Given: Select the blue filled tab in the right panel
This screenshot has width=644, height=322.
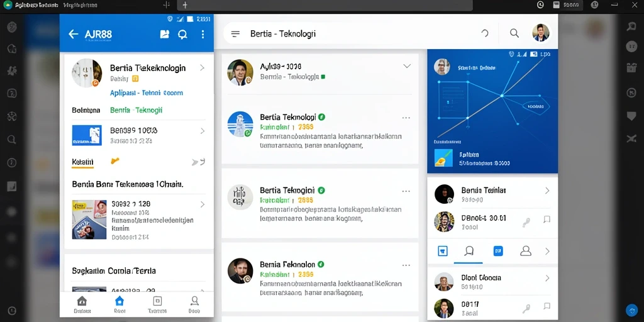Looking at the screenshot, I should tap(498, 251).
